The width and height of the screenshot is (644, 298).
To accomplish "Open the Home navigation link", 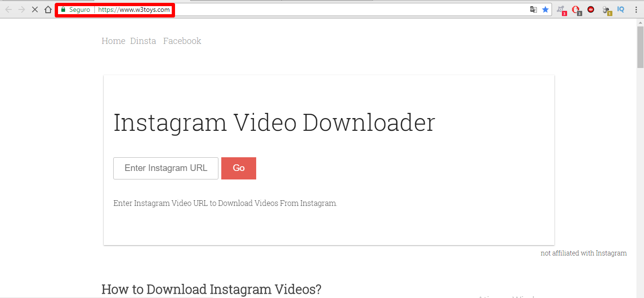I will pyautogui.click(x=113, y=41).
